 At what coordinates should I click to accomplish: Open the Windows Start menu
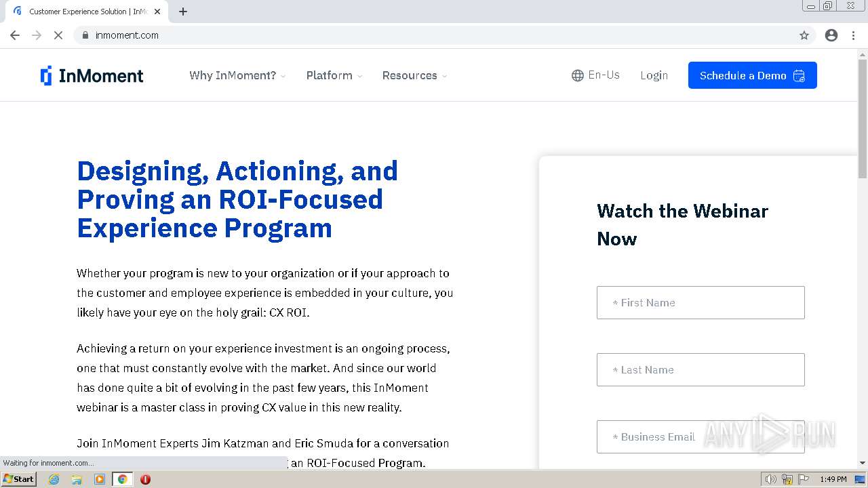19,479
